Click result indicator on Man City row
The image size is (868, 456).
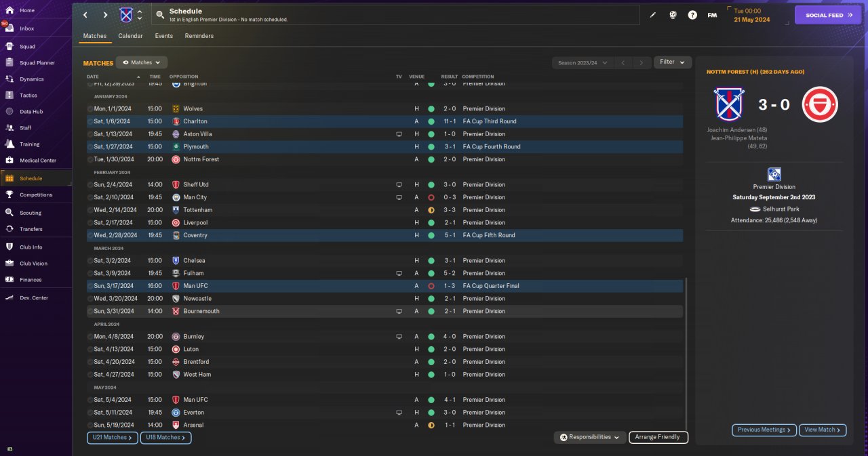point(431,197)
